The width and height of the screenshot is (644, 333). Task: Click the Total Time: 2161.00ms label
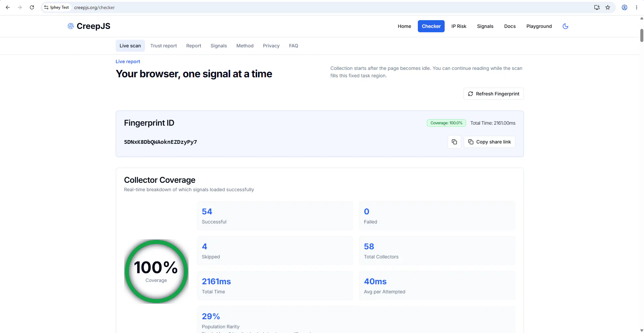point(493,123)
